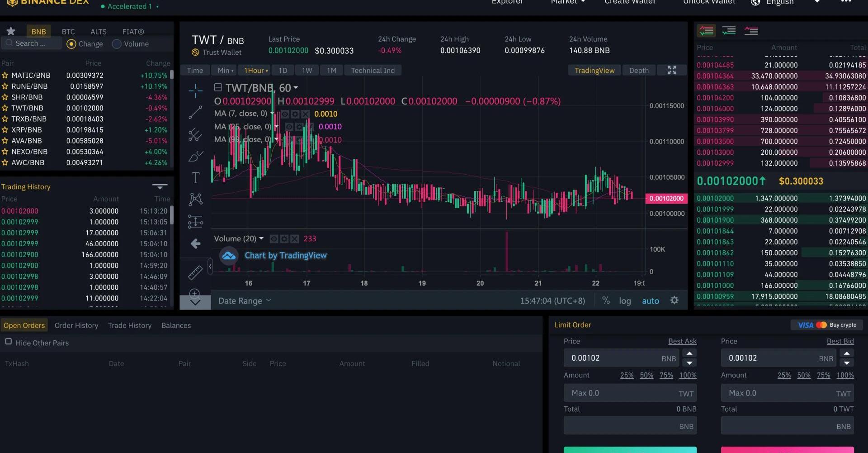The image size is (868, 453).
Task: Check Hide Other Pairs checkbox
Action: (x=8, y=342)
